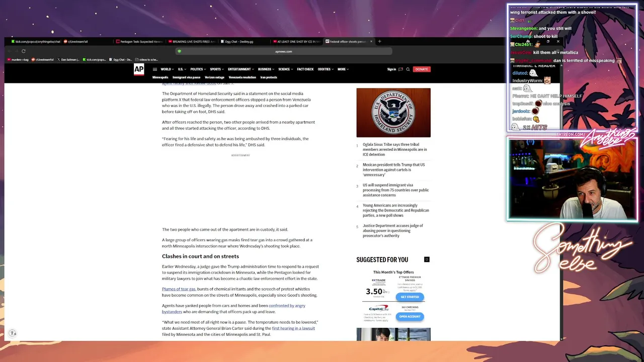Go back with the browser back arrow
Screen dimensions: 644x362
click(x=9, y=51)
